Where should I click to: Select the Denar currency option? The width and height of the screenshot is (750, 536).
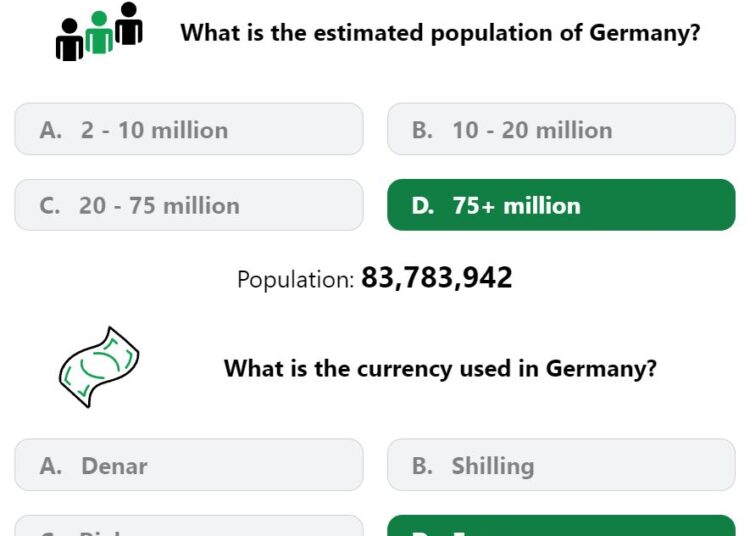pos(189,465)
